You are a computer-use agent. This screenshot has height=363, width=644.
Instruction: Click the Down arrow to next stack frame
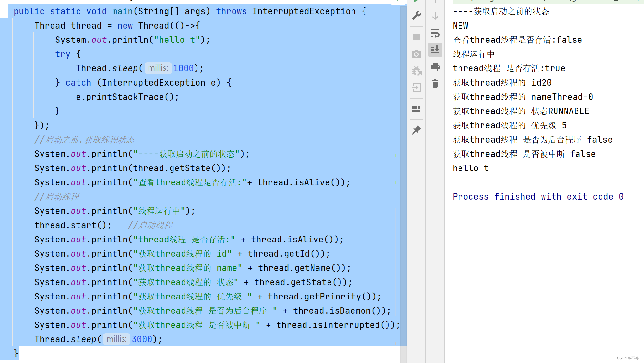click(x=435, y=16)
